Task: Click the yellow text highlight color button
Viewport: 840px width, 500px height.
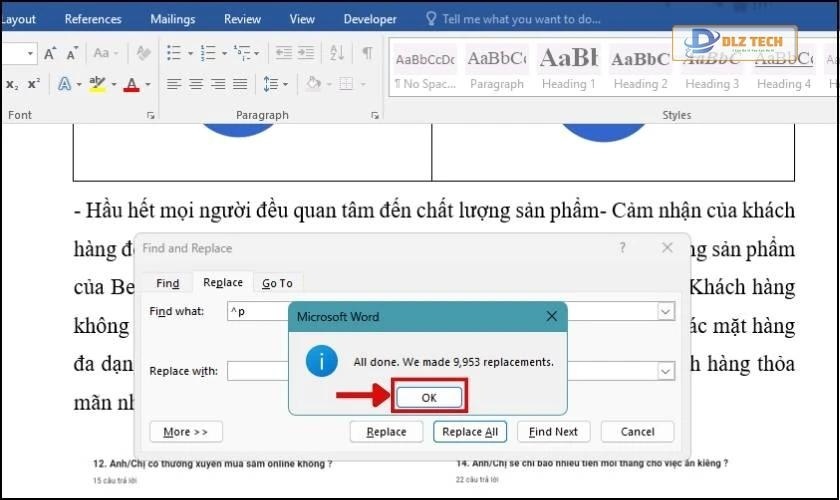Action: [x=98, y=85]
